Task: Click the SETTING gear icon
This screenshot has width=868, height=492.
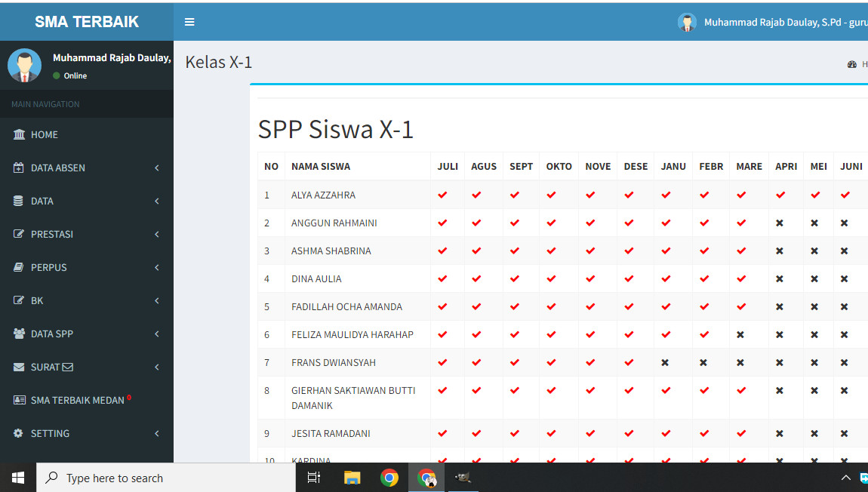Action: tap(19, 433)
